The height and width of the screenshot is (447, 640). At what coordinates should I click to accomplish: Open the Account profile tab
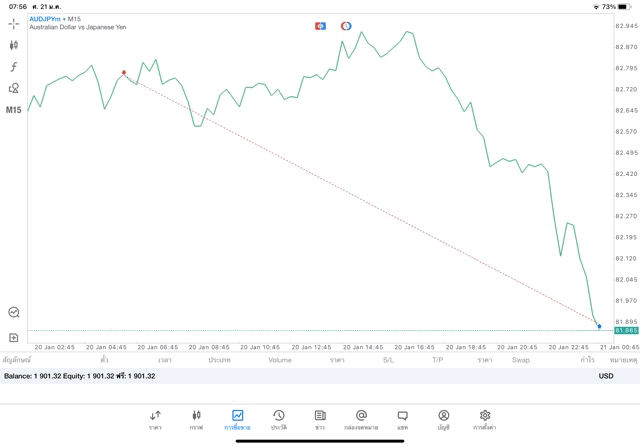(x=443, y=419)
